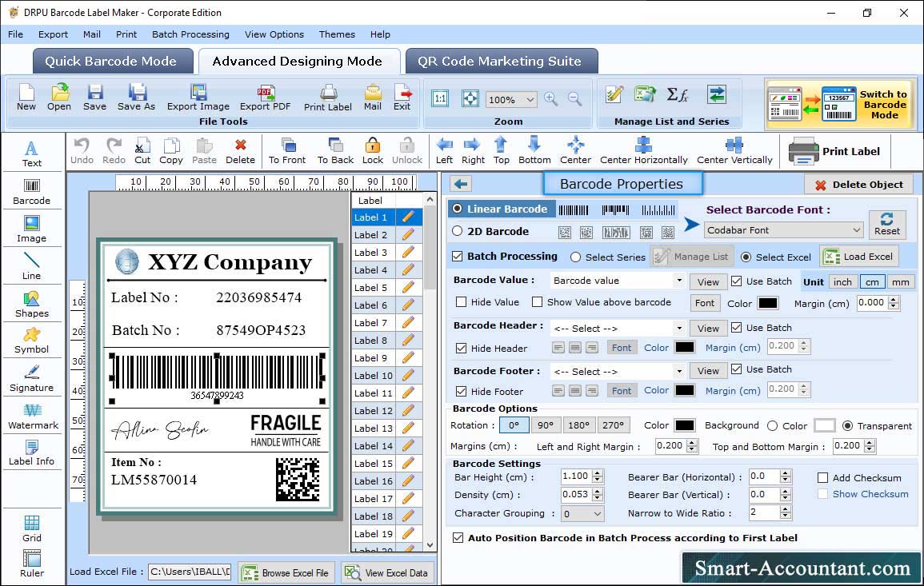924x586 pixels.
Task: Uncheck the Hide Header checkbox
Action: (x=462, y=348)
